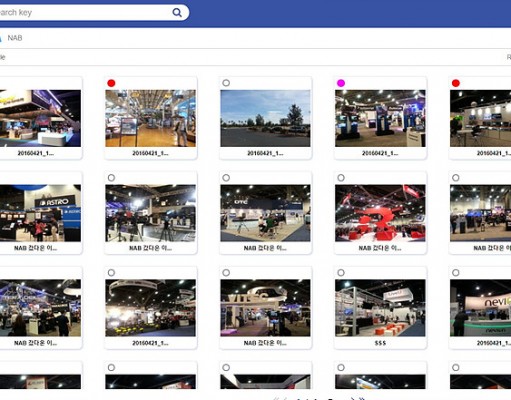Select circle above KMC booth card

pyautogui.click(x=226, y=178)
